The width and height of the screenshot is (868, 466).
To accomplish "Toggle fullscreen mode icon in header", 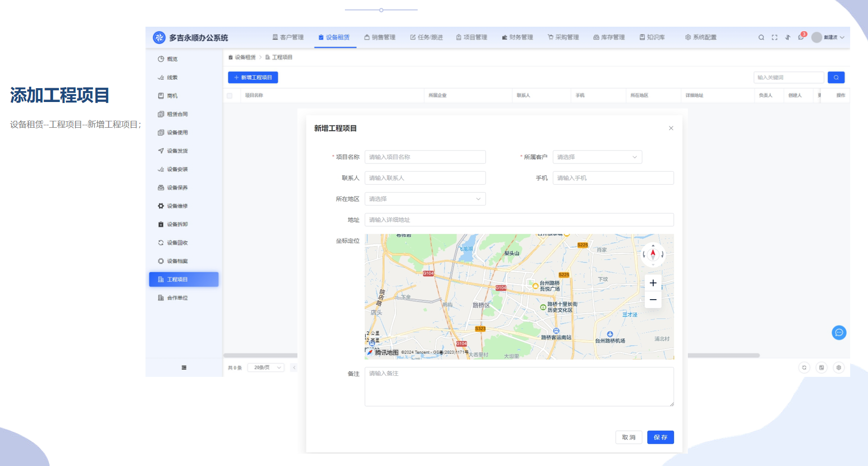I will [x=774, y=38].
